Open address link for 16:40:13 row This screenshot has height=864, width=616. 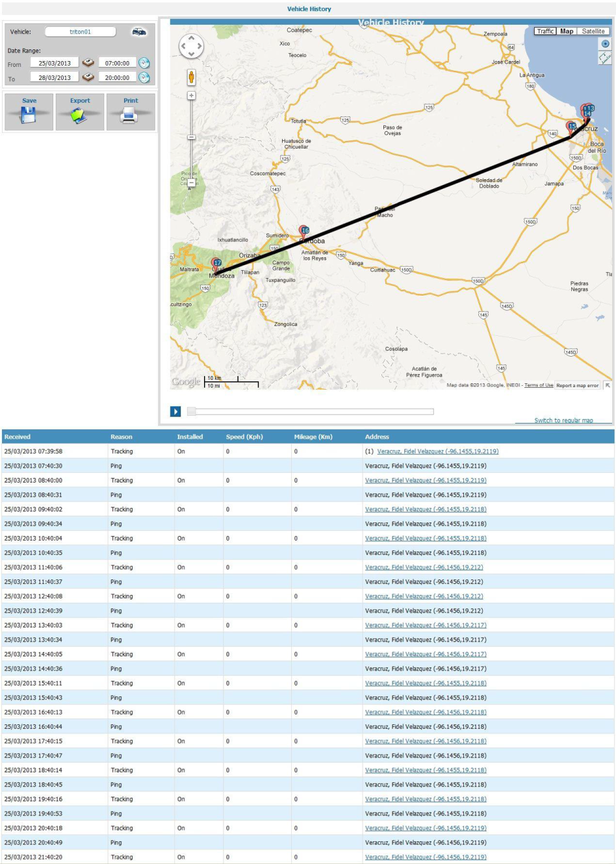coord(426,712)
